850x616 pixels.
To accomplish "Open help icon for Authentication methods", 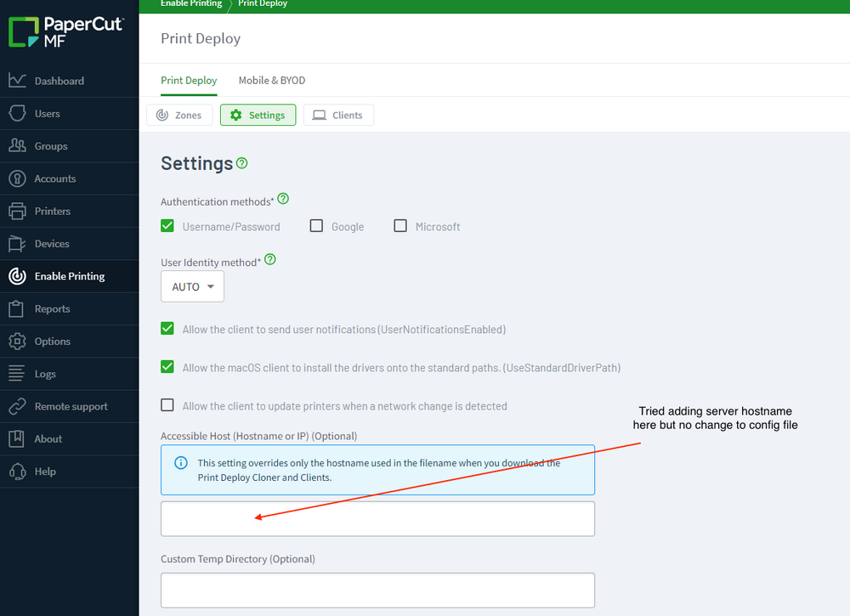I will 283,199.
